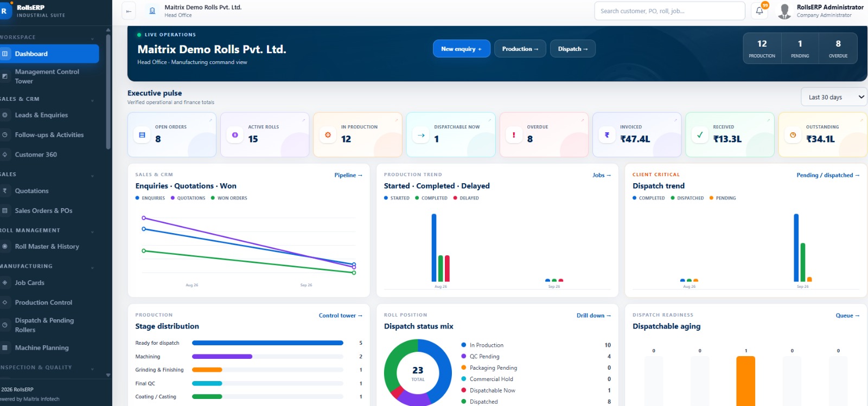Expand the Invoiced card corner arrow

point(675,119)
